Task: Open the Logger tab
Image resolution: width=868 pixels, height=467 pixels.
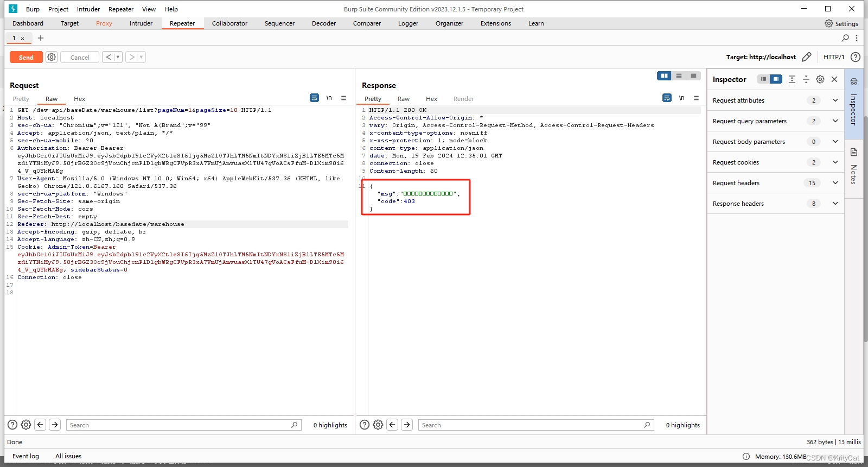Action: click(x=408, y=23)
